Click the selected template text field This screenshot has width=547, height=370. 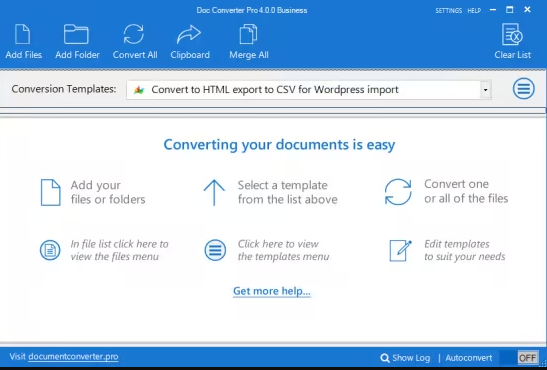(304, 90)
